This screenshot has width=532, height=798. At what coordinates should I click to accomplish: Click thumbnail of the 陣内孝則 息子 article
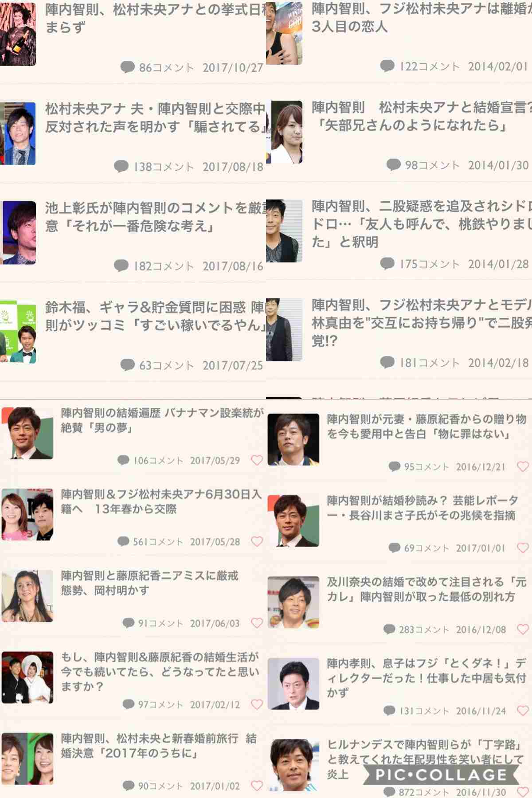coord(293,684)
